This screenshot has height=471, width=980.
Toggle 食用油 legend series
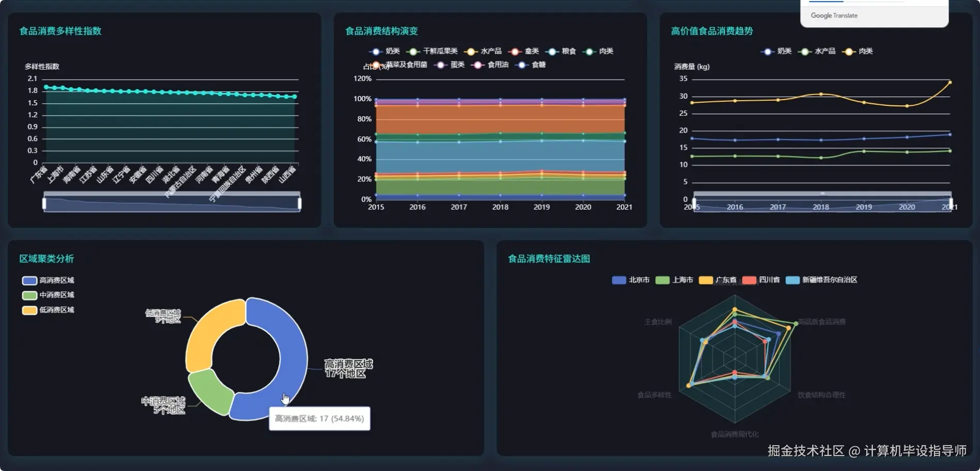coord(490,65)
